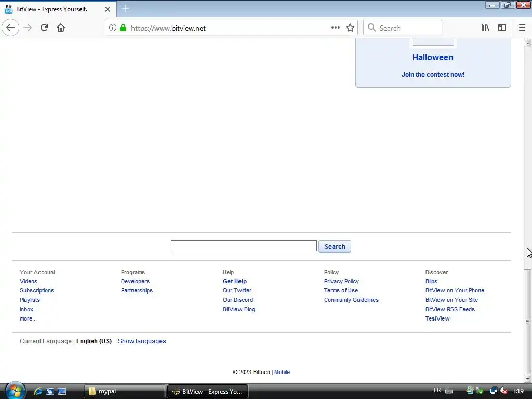
Task: Open Developers under Programs
Action: pos(135,281)
